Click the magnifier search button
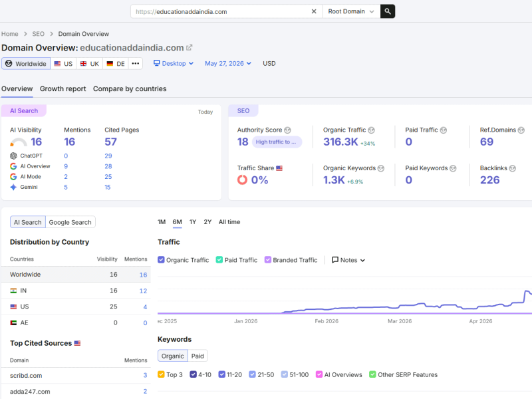Screen dimensions: 532x399 point(388,11)
